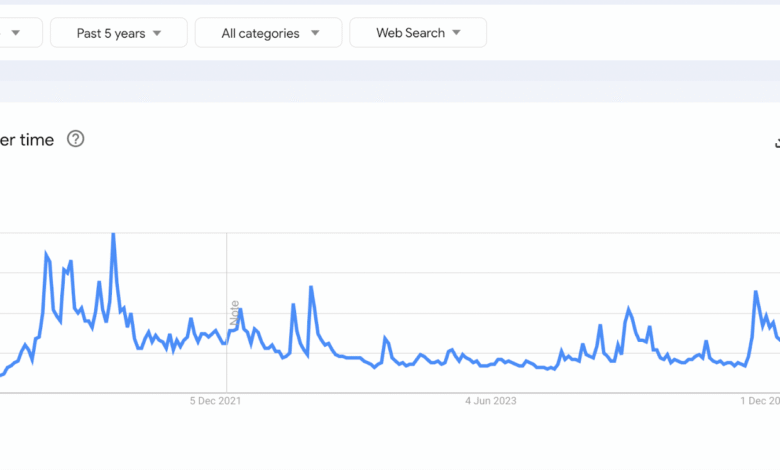The height and width of the screenshot is (470, 780).
Task: Click the trend line's starting point at bottom left
Action: (x=1, y=375)
